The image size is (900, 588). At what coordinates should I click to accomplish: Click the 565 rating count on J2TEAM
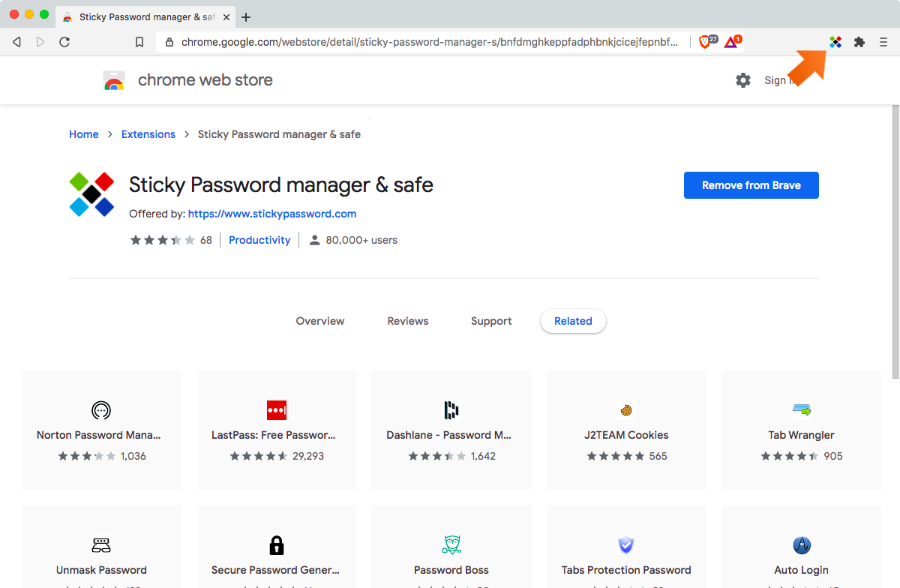pos(658,456)
